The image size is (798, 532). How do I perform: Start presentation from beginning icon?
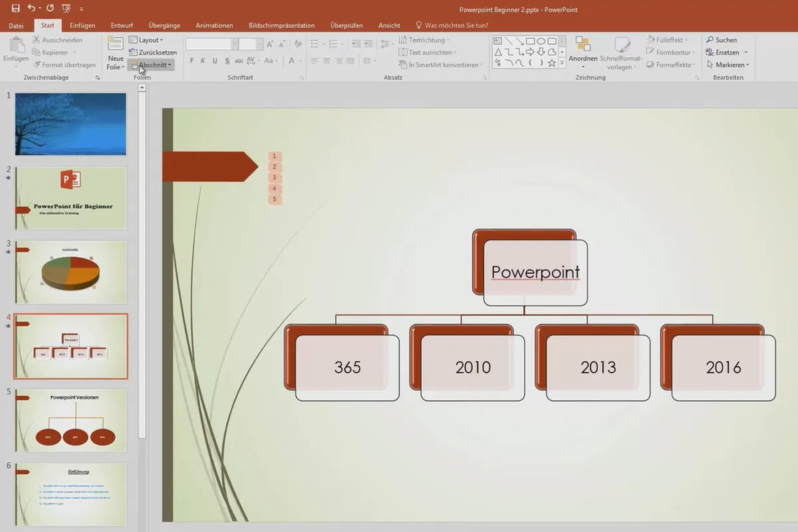coord(66,9)
